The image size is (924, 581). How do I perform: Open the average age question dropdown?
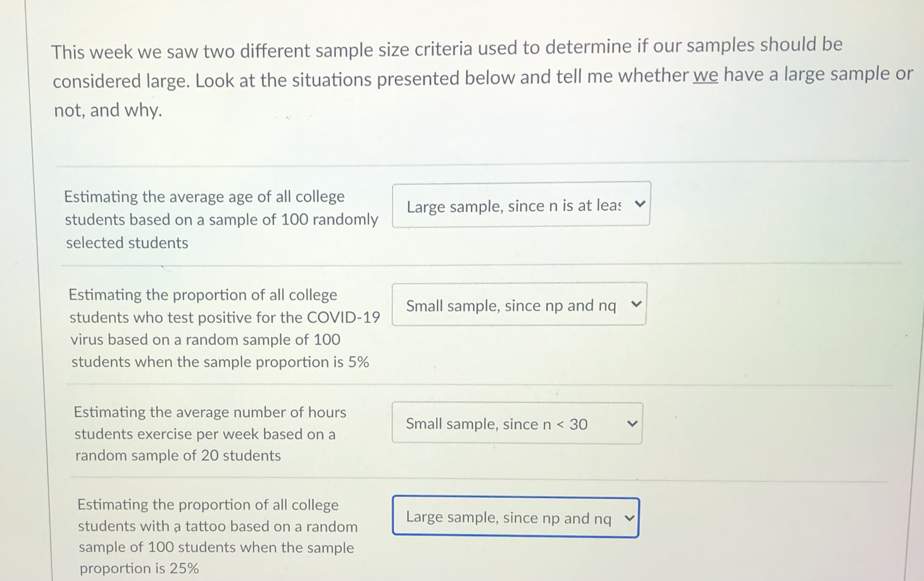pyautogui.click(x=520, y=204)
